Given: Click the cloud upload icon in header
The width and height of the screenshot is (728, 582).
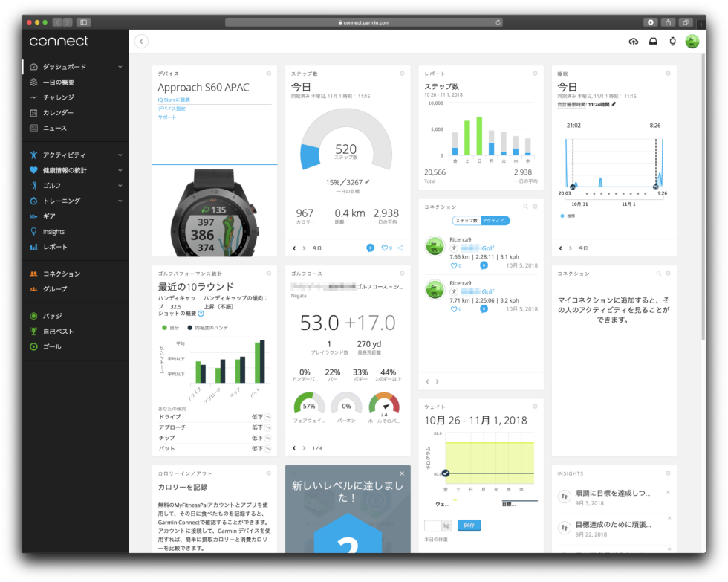Looking at the screenshot, I should tap(633, 42).
